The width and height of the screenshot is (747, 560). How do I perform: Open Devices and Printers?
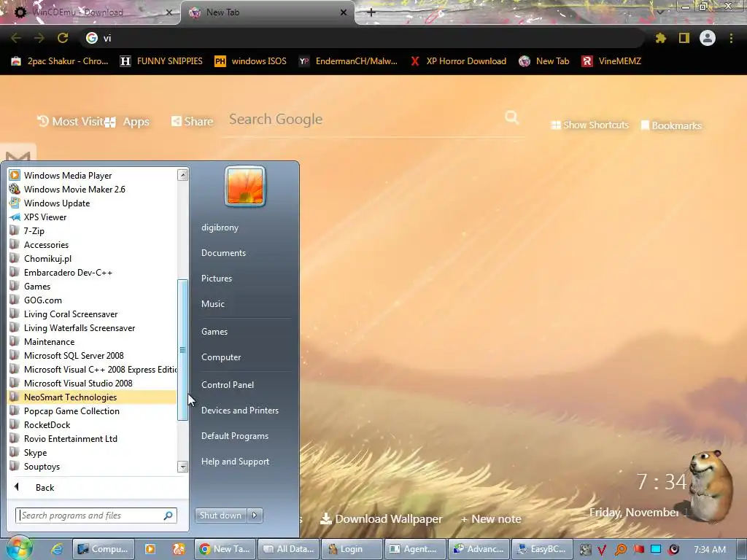click(x=239, y=411)
